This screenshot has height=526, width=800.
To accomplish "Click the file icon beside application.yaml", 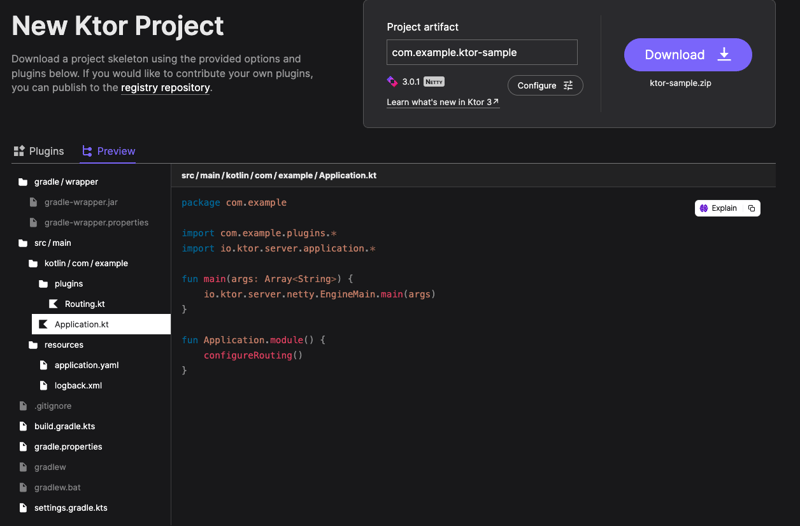I will [43, 365].
